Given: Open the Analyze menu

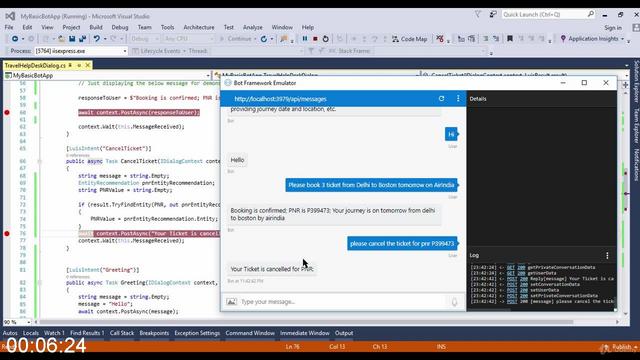Looking at the screenshot, I should click(x=253, y=27).
